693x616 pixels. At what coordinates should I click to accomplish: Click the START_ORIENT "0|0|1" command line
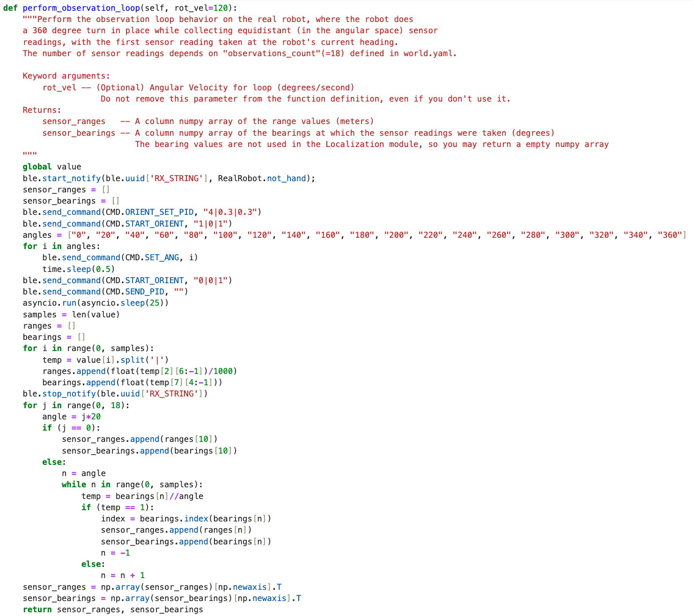[x=127, y=280]
